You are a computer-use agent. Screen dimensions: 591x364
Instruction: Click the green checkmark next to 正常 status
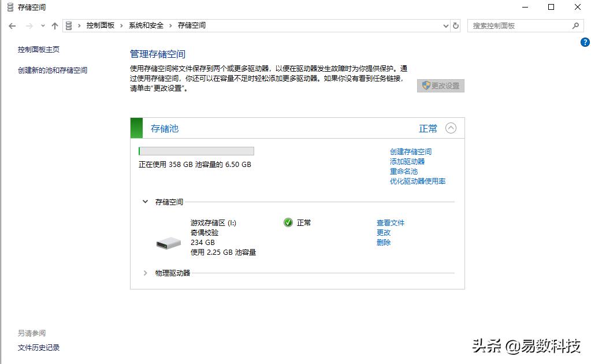coord(287,222)
